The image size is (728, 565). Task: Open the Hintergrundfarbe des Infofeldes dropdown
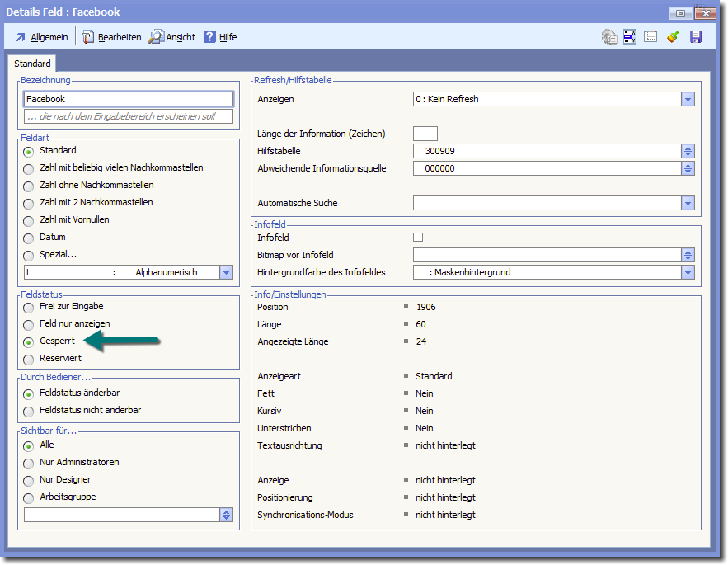(x=688, y=272)
